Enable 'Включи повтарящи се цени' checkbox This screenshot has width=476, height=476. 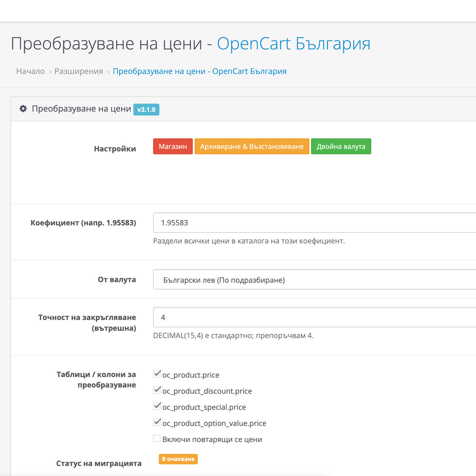[157, 438]
